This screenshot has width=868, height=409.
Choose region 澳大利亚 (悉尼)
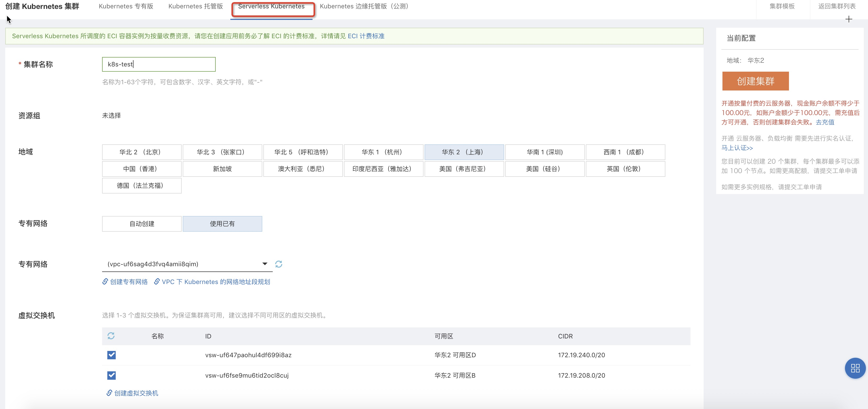coord(303,169)
